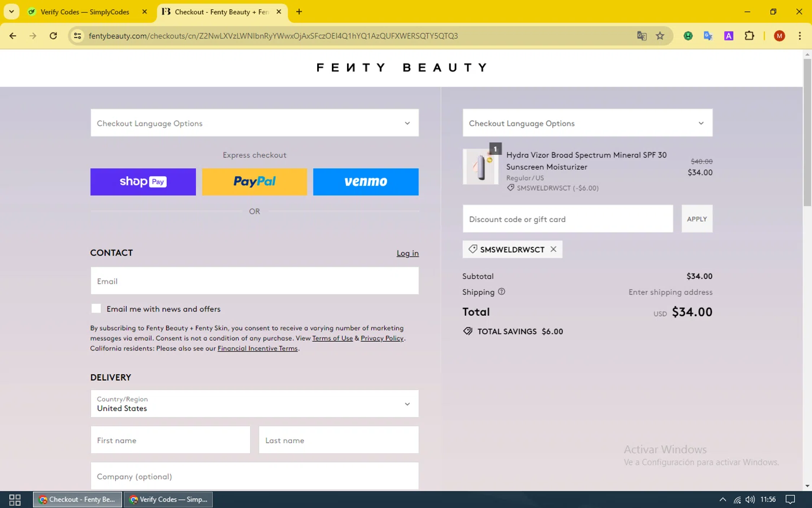Pay with Venmo express checkout

tap(366, 181)
